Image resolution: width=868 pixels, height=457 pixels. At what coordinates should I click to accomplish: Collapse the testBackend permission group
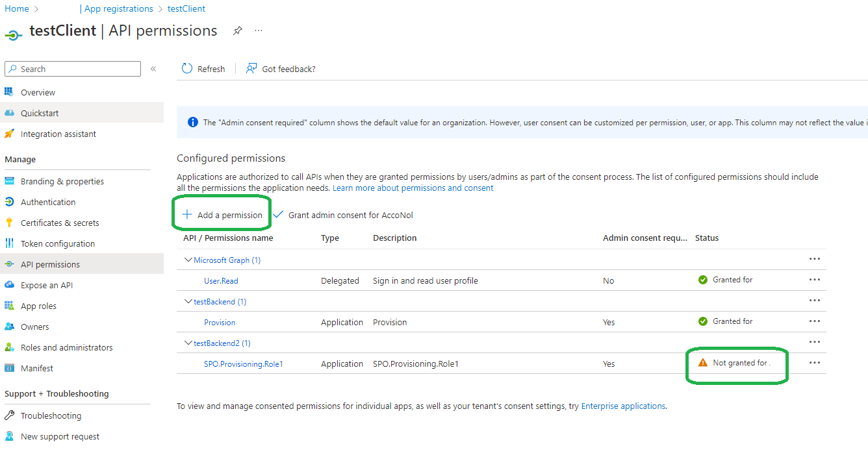[188, 301]
